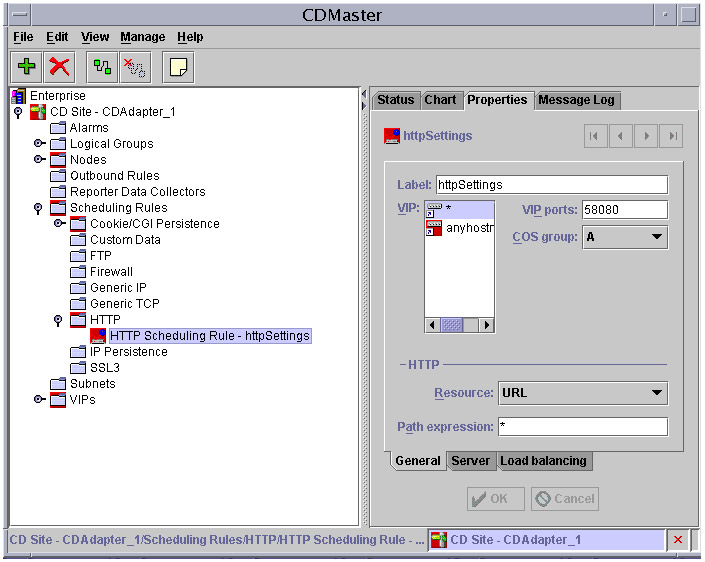Click the VIP list scroll left arrow

tap(433, 325)
